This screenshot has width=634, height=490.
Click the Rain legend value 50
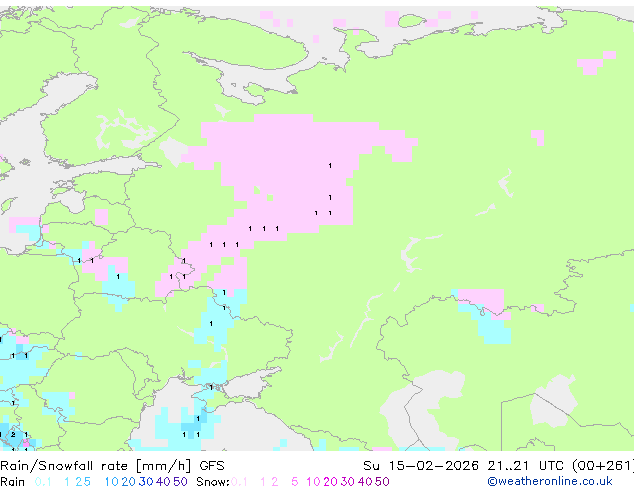[x=180, y=482]
